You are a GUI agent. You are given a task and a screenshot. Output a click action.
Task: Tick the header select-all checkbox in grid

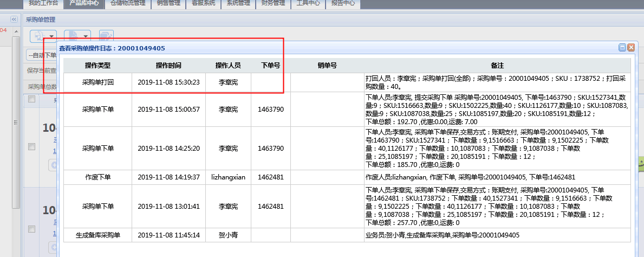tap(31, 100)
